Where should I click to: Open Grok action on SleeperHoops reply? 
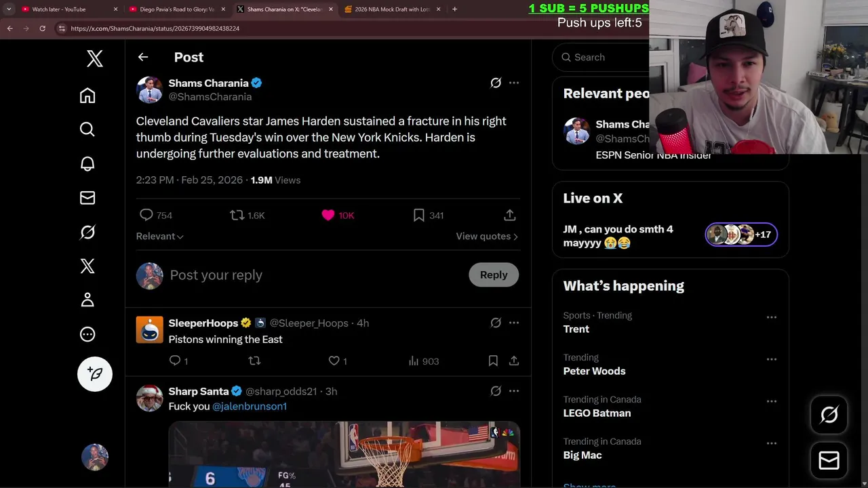pos(496,323)
